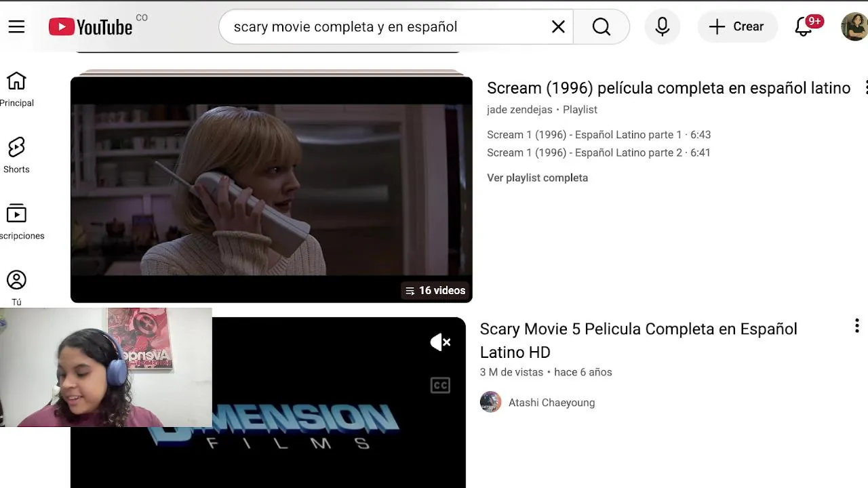This screenshot has height=488, width=868.
Task: Open the Tú section in the sidebar
Action: 16,288
